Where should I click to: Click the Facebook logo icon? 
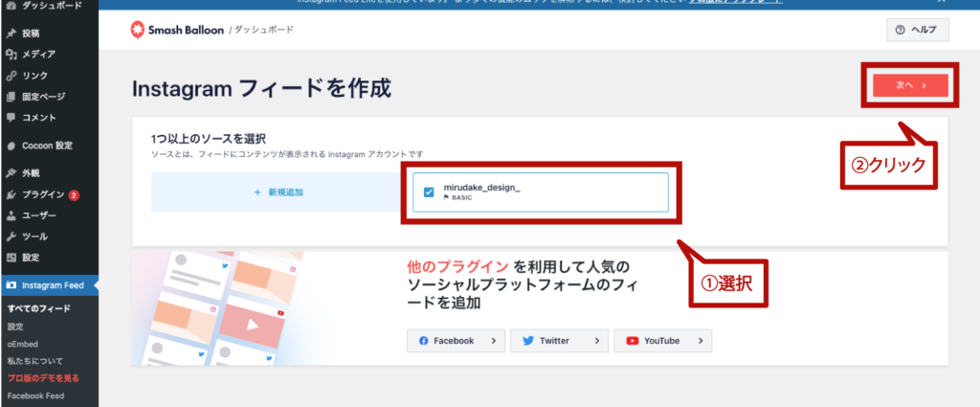[x=423, y=341]
